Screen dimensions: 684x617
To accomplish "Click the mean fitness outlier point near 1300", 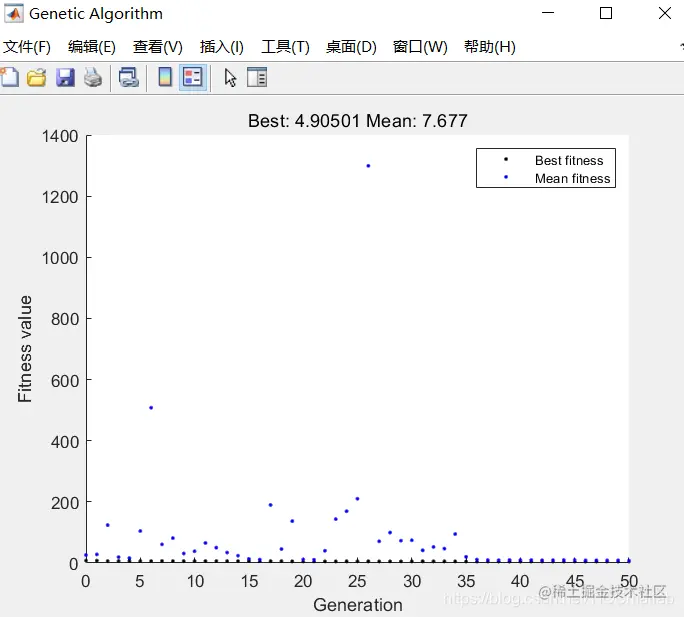I will point(368,166).
